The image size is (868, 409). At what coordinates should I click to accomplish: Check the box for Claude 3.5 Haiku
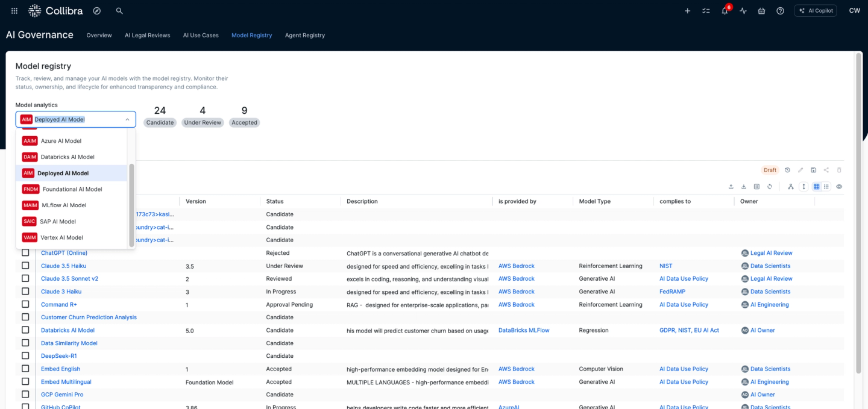point(25,266)
